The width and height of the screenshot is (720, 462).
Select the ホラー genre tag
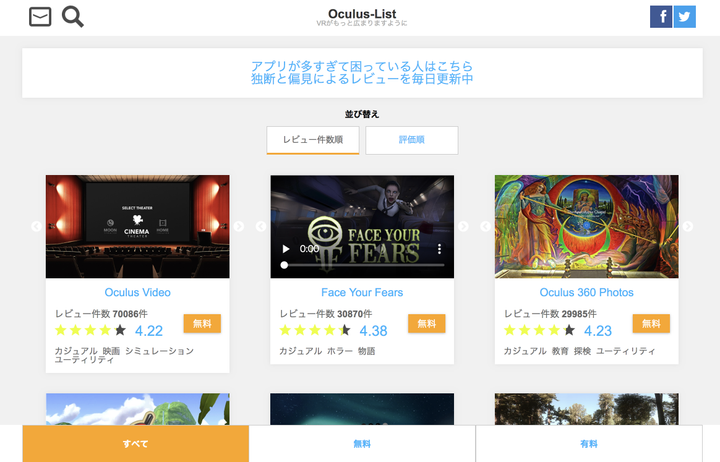(x=340, y=351)
